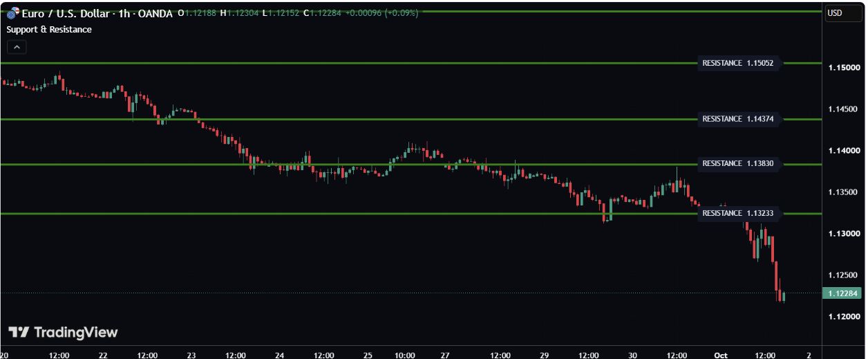Open the USD currency selector
Viewport: 868px width, 359px height.
843,13
